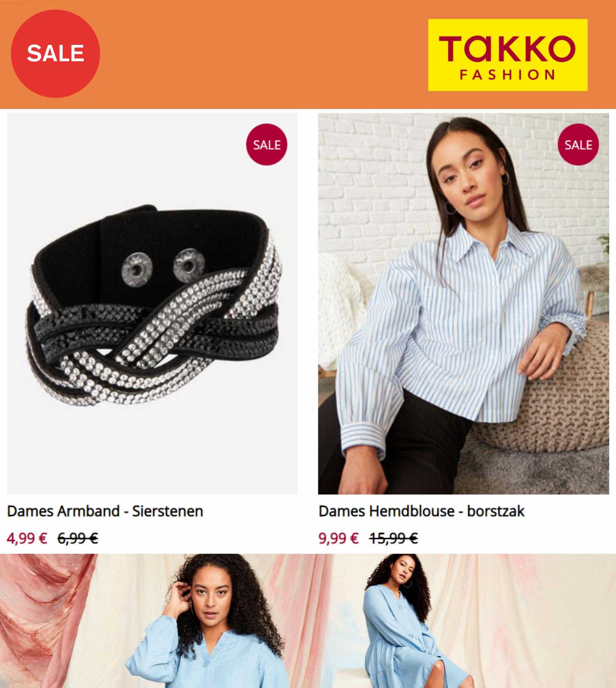Open the striped blouse product photo

[463, 304]
